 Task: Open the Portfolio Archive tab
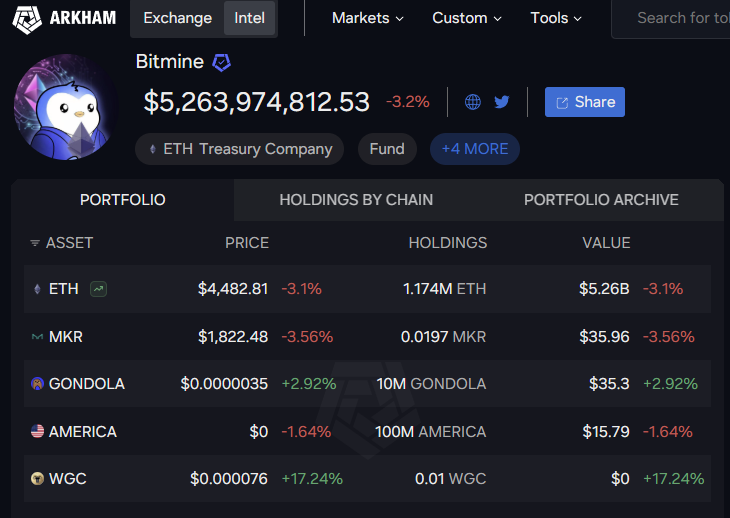[601, 200]
